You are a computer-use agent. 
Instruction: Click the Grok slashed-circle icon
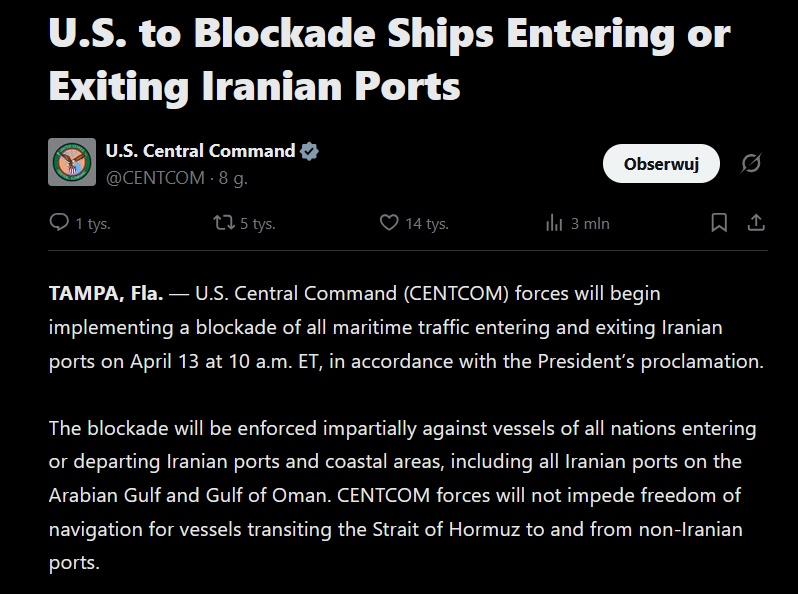pyautogui.click(x=751, y=163)
